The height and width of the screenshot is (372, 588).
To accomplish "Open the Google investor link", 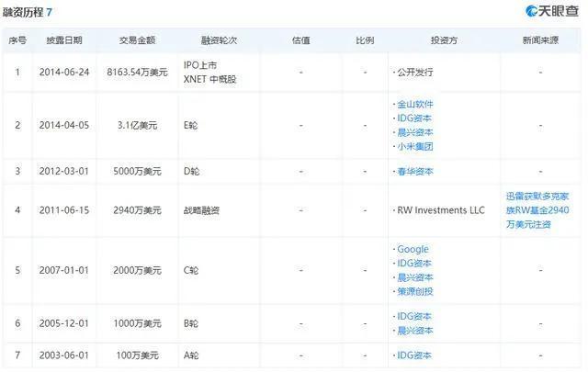I will (x=413, y=249).
